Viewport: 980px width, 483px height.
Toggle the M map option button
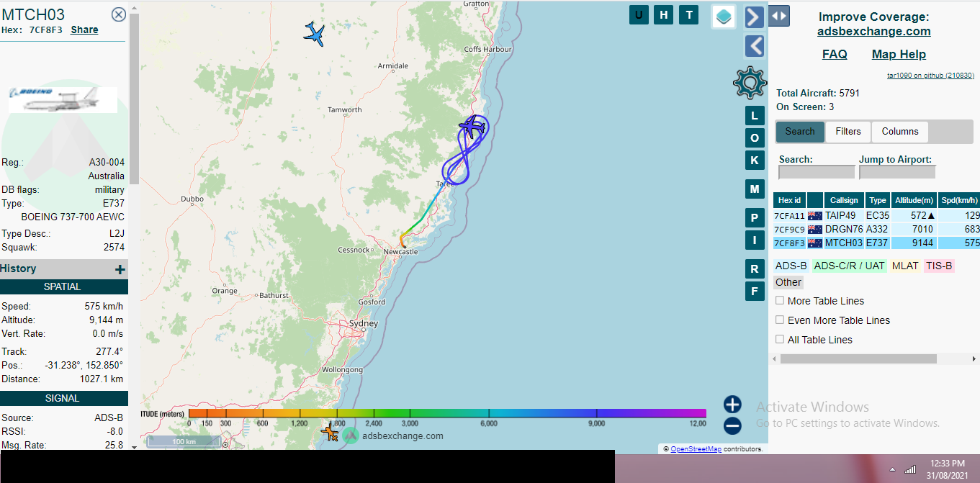pos(755,189)
